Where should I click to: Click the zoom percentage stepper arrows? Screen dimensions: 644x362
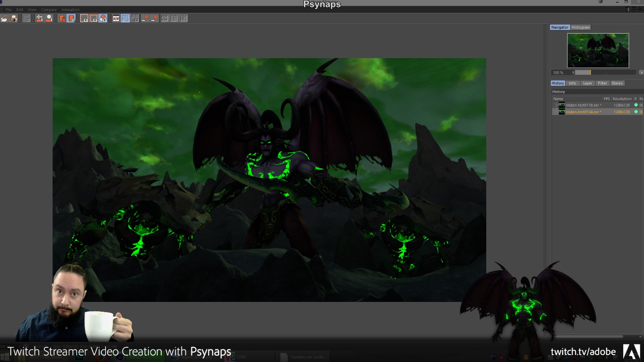pos(573,72)
